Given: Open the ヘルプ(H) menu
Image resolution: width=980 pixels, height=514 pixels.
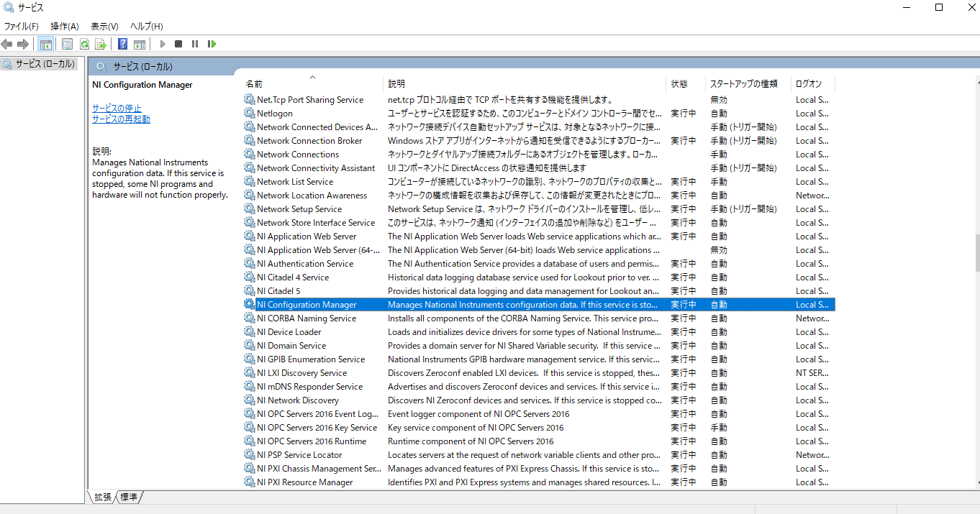Looking at the screenshot, I should [146, 26].
